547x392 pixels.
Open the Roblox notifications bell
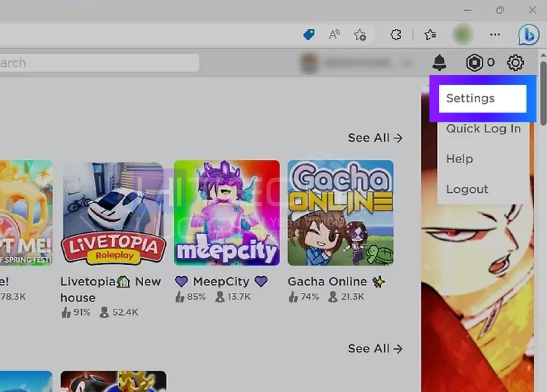click(439, 62)
